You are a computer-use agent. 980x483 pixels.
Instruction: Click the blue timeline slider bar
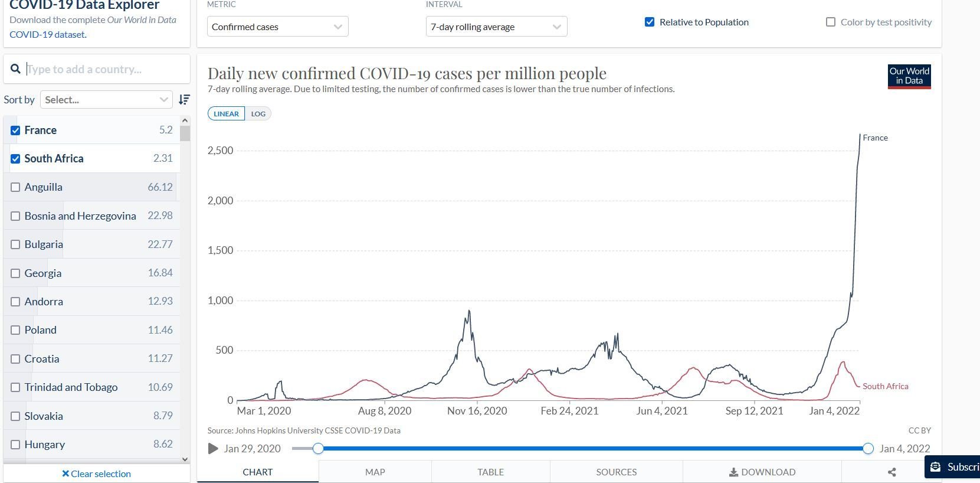coord(593,449)
